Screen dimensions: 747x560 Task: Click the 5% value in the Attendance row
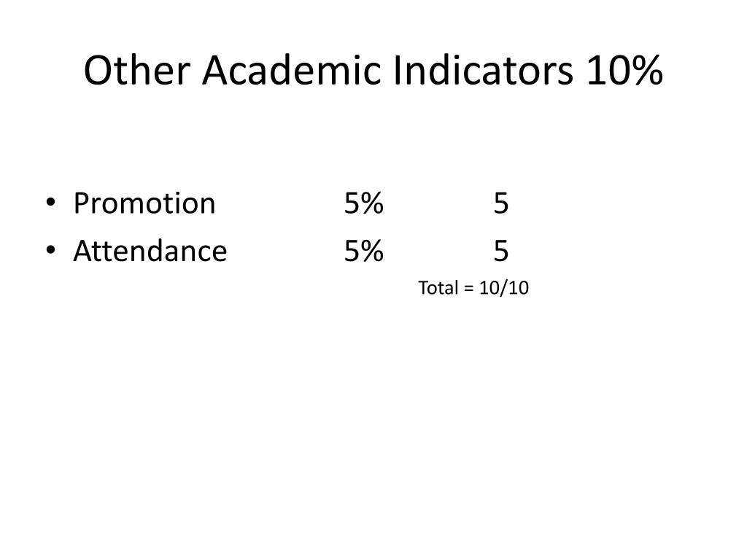[363, 251]
